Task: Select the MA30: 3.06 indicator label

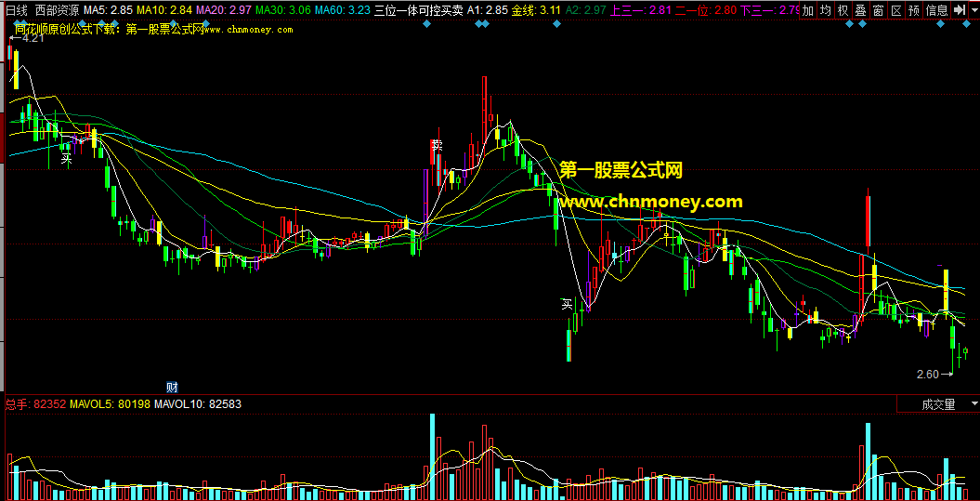Action: coord(283,10)
